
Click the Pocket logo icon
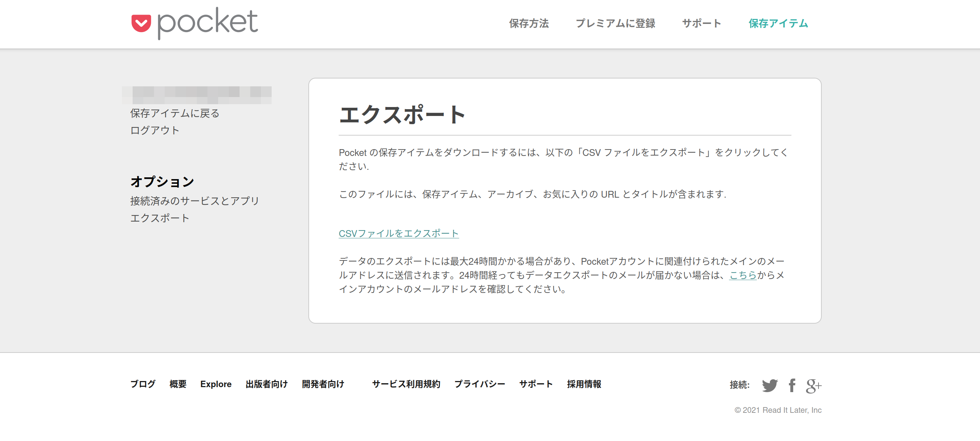[141, 23]
